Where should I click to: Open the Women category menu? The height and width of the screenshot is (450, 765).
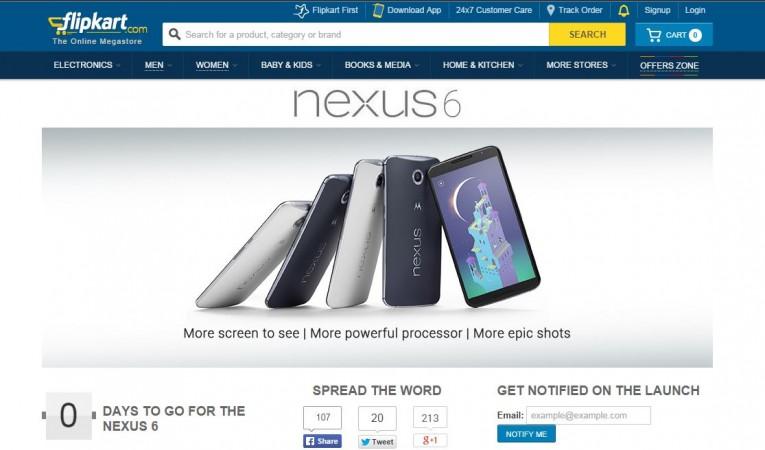tap(216, 65)
